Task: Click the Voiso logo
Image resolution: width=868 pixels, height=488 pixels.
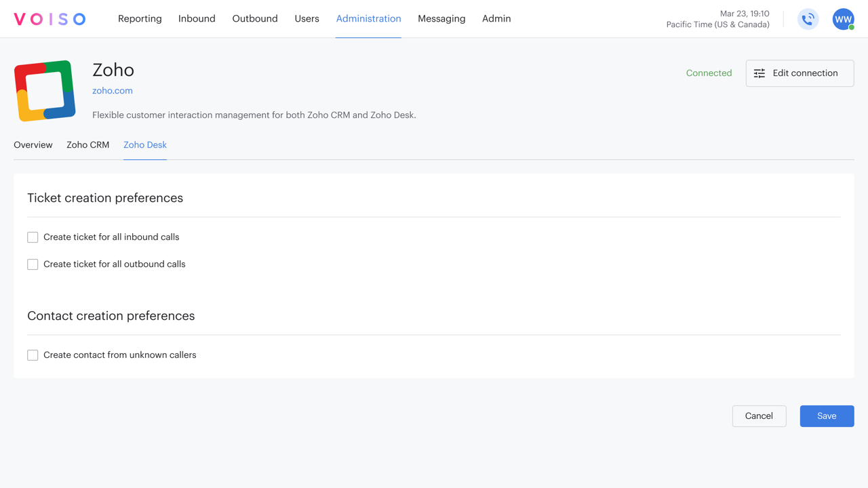Action: pos(50,19)
